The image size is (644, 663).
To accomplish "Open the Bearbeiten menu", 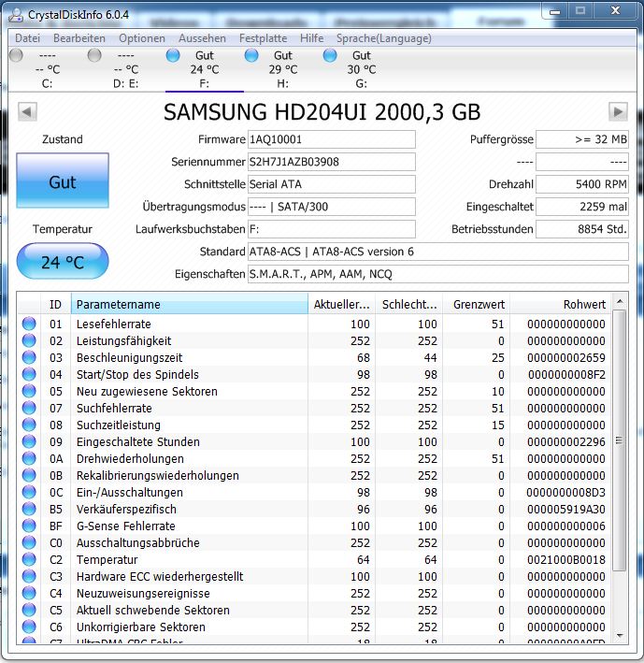I will (x=79, y=38).
